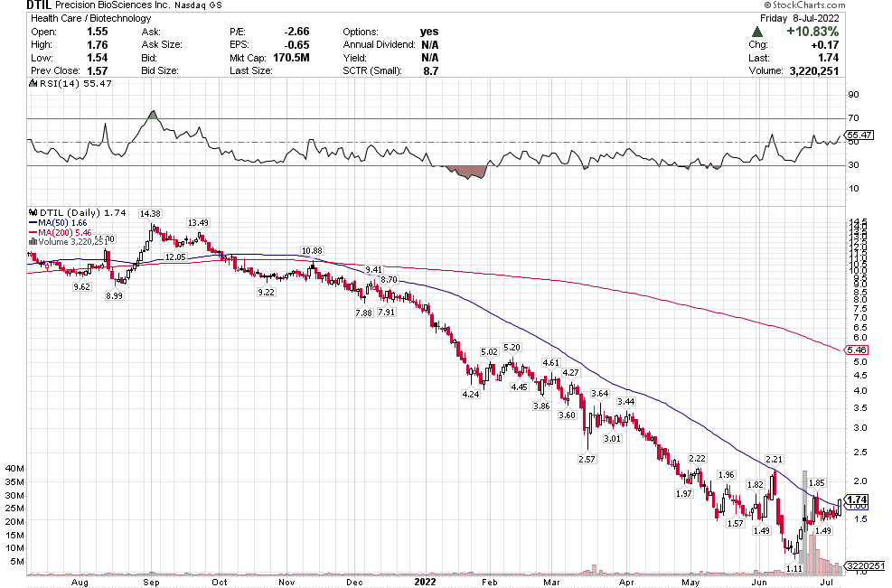Click the 14.38 peak price label
Viewport: 892px width, 588px height.
click(150, 213)
